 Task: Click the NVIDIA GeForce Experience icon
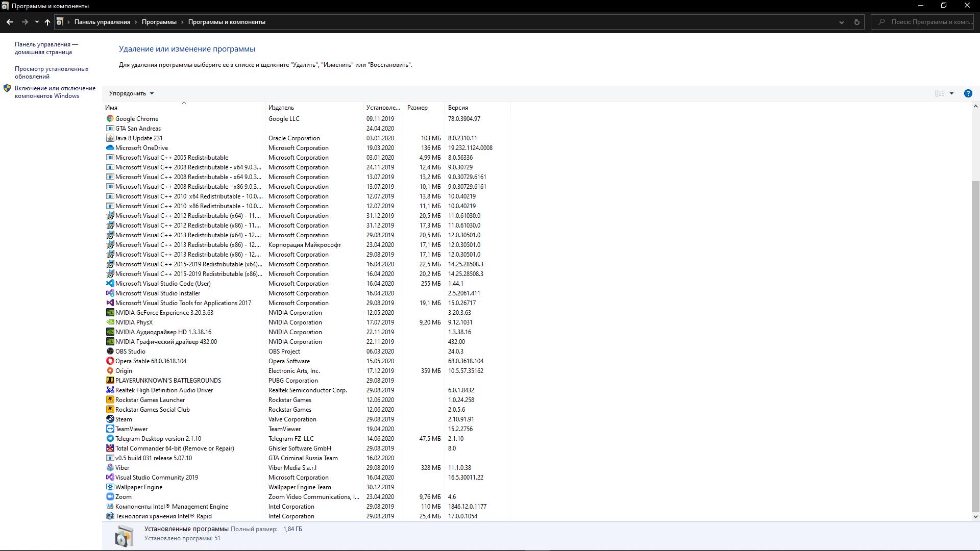[x=110, y=312]
